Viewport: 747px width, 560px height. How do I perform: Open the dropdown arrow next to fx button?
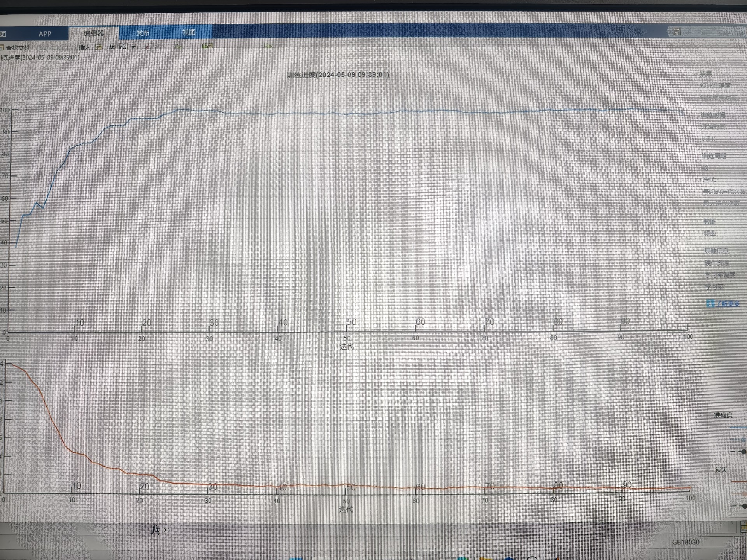pyautogui.click(x=134, y=47)
